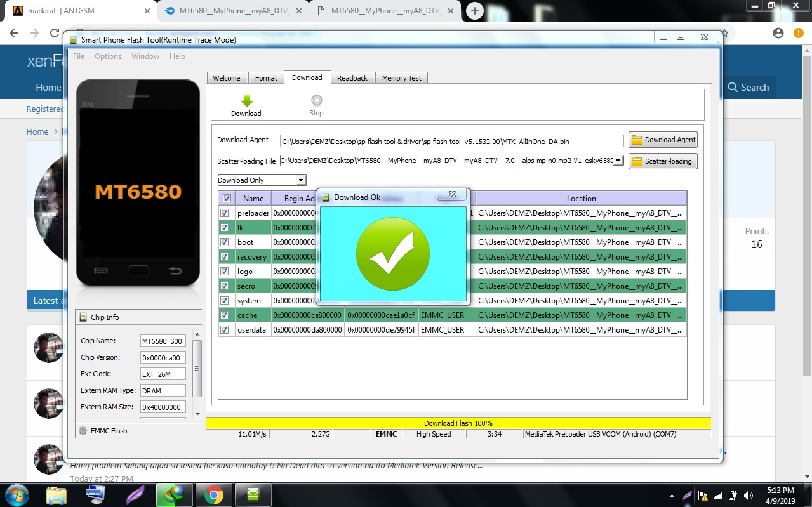Switch to the Memory Test tab

click(x=401, y=78)
